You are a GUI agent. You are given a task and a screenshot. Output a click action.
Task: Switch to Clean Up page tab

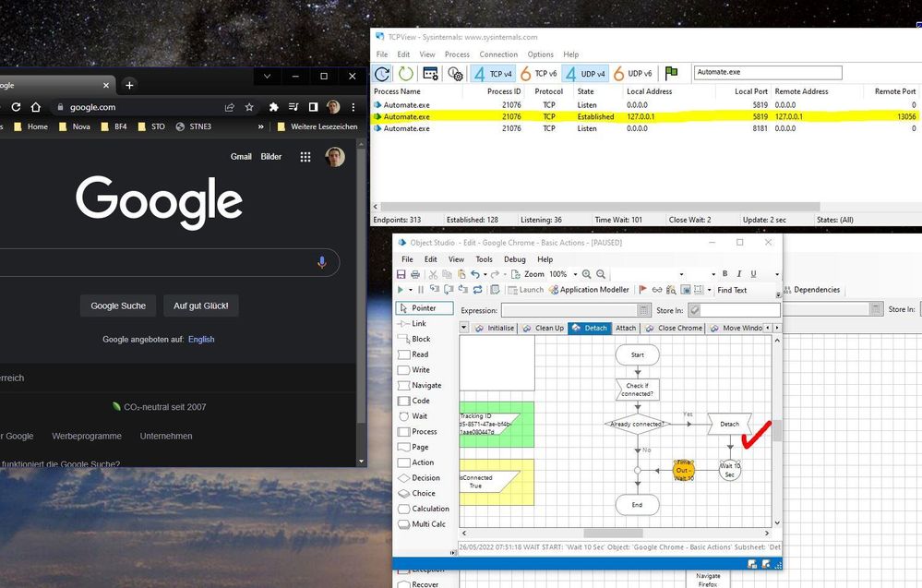pos(544,328)
